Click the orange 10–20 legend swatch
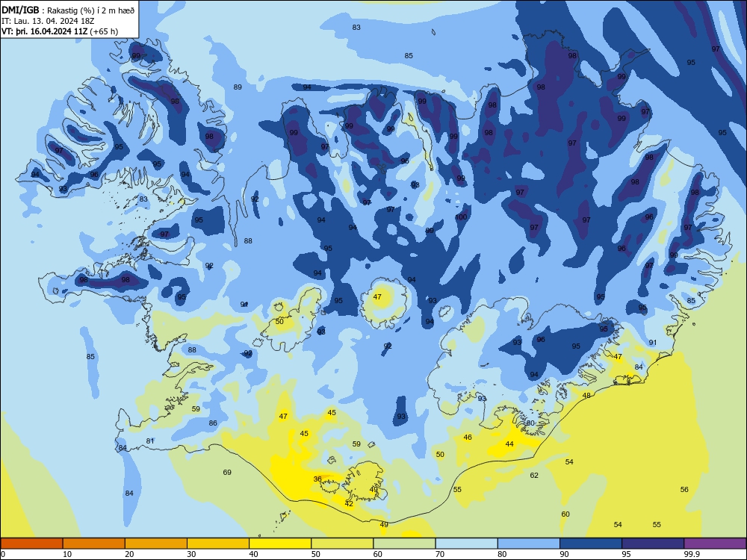Viewport: 747px width, 560px height. click(94, 544)
